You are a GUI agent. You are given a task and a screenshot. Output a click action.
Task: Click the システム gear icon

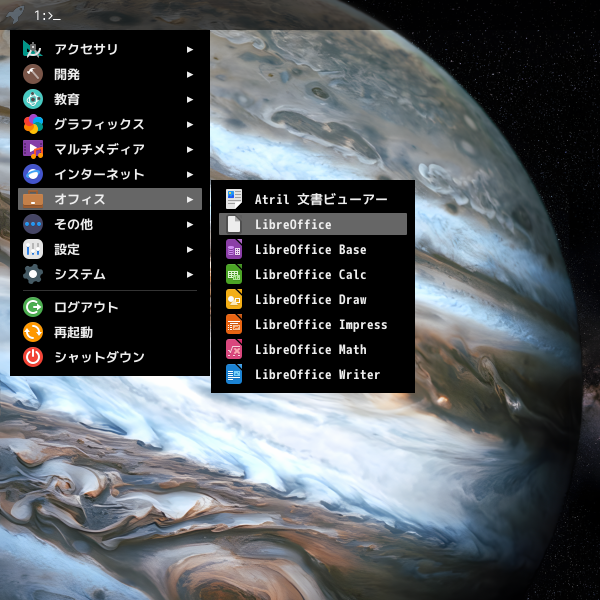coord(33,274)
